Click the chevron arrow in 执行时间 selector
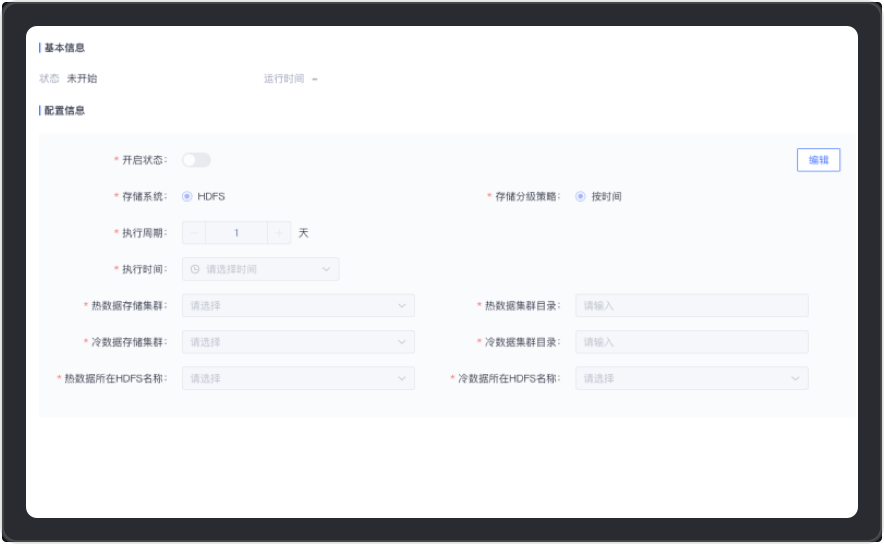The image size is (884, 544). (326, 269)
